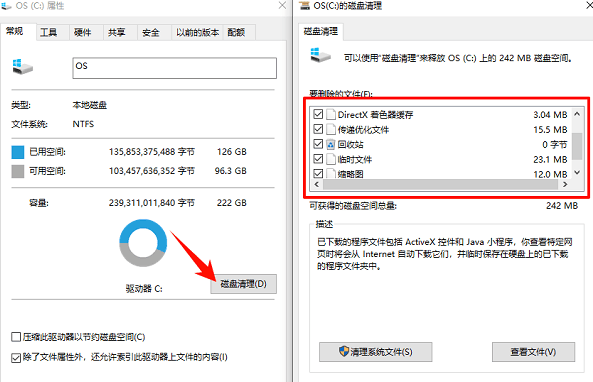The height and width of the screenshot is (382, 593).
Task: Click the horizontal scrollbar's right arrow
Action: point(565,185)
